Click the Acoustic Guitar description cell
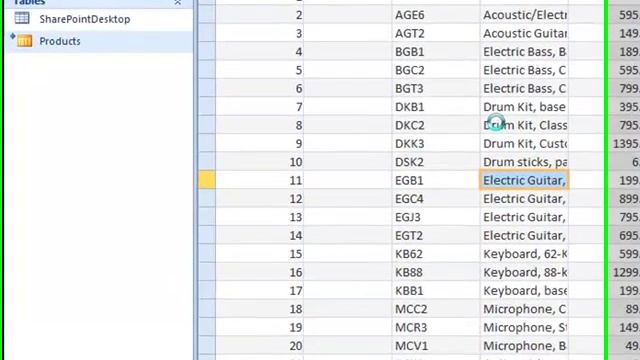Viewport: 640px width, 360px height. pyautogui.click(x=524, y=33)
